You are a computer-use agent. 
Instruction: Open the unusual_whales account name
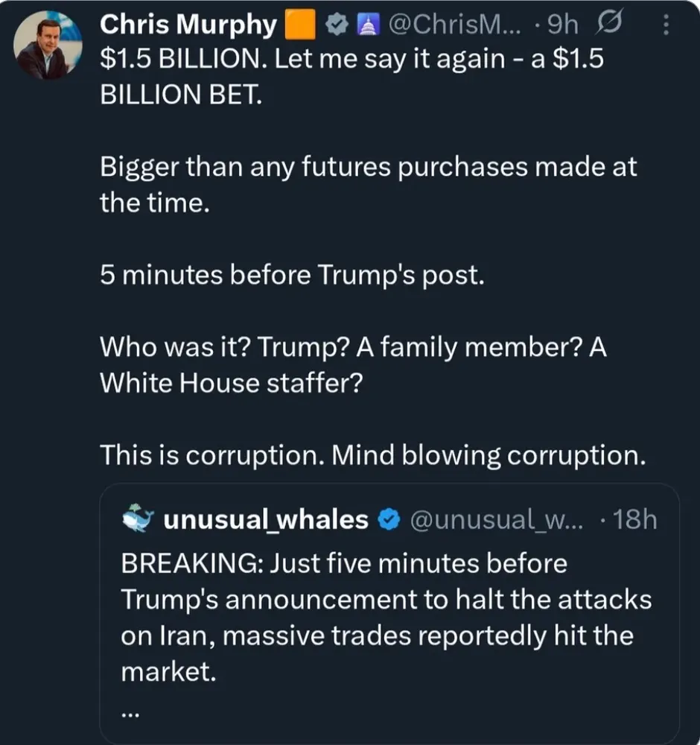pyautogui.click(x=265, y=520)
